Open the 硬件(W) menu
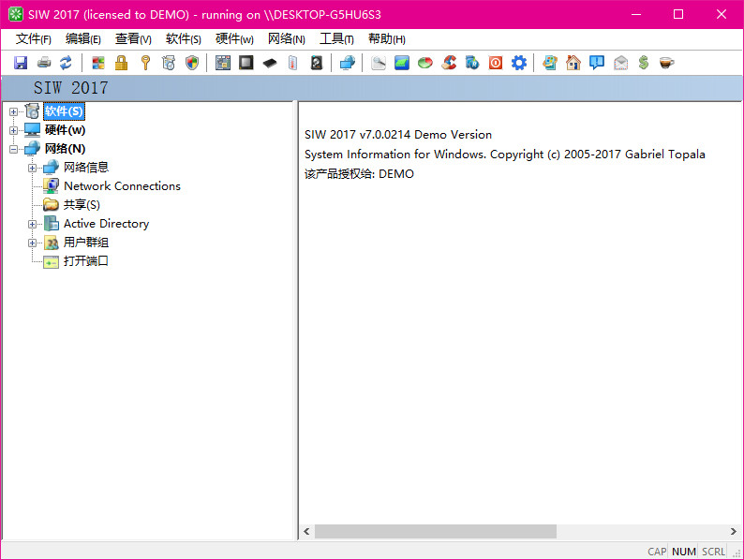Viewport: 744px width, 560px height. click(x=234, y=39)
